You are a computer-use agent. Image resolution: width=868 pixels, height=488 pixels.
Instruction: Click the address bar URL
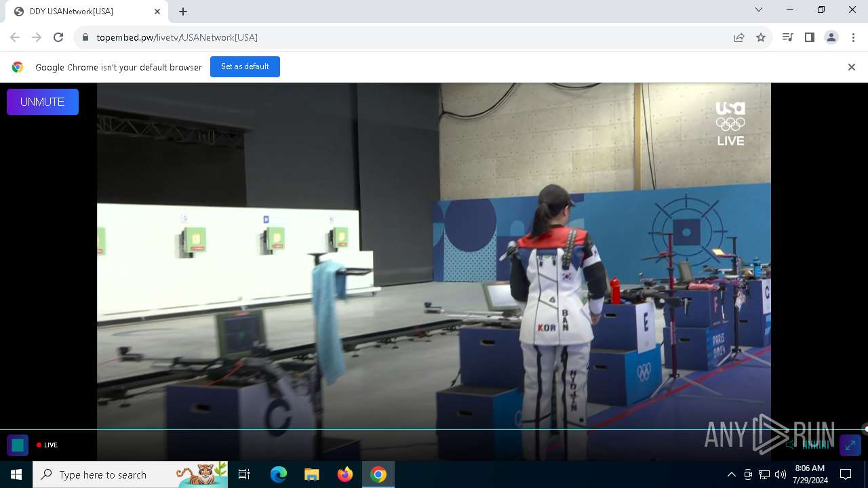pos(177,37)
